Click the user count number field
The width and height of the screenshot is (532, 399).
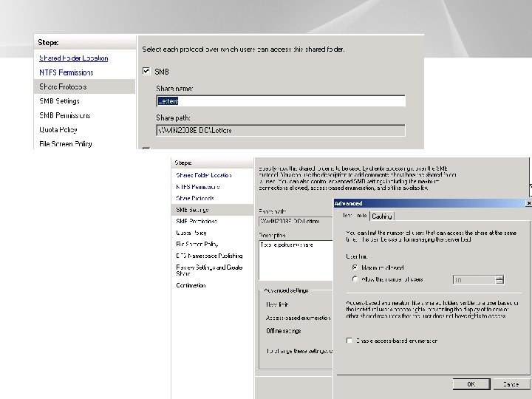click(474, 280)
